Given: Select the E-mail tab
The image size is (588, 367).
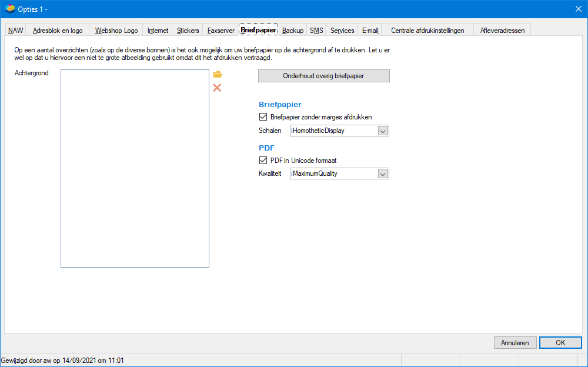Looking at the screenshot, I should click(370, 31).
